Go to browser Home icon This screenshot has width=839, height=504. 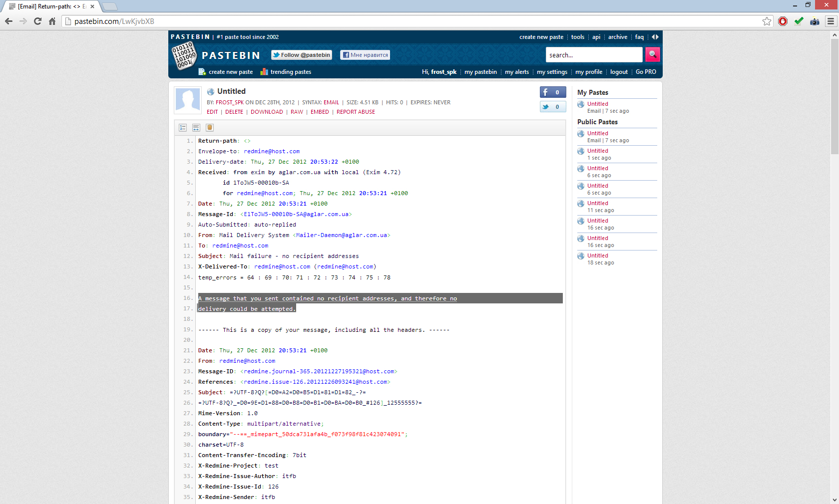click(x=52, y=21)
